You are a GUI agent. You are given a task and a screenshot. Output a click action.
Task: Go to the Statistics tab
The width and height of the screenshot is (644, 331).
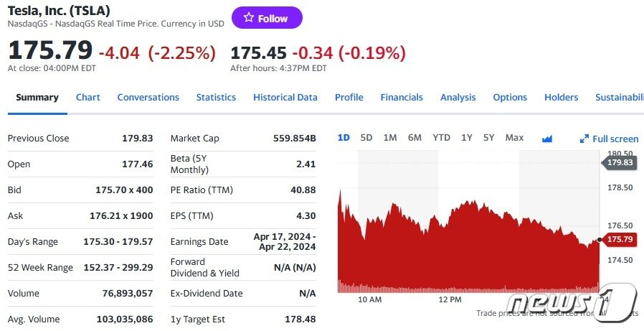(x=216, y=98)
